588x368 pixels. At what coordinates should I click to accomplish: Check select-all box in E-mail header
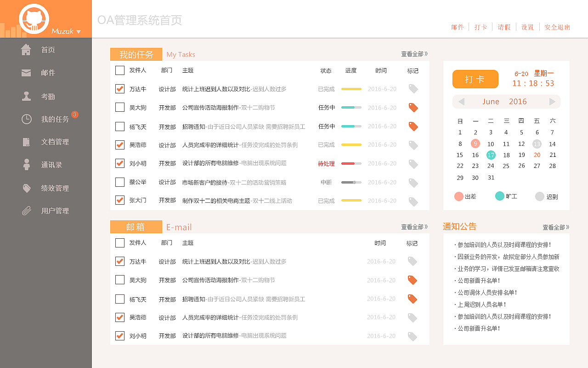[120, 243]
